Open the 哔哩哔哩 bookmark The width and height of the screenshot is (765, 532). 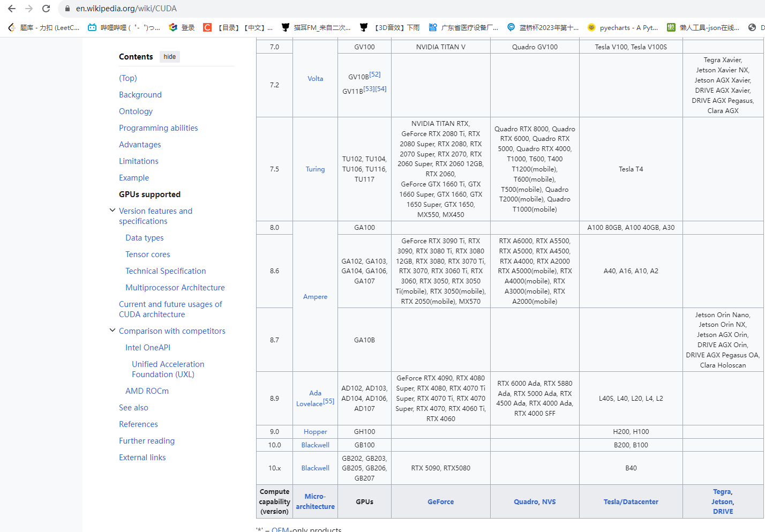124,27
